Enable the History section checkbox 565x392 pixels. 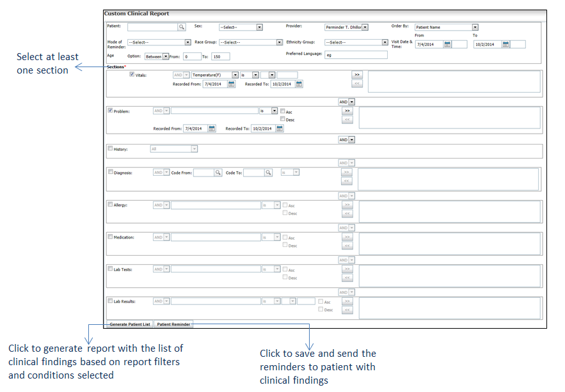(110, 148)
